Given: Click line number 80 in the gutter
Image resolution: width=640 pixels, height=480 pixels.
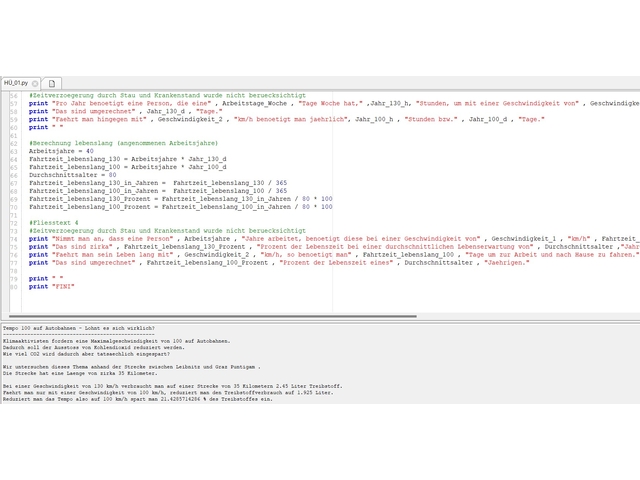Looking at the screenshot, I should tap(14, 287).
